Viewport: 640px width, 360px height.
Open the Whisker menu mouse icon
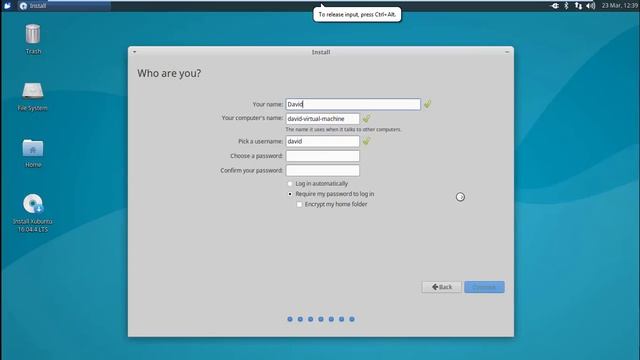[7, 6]
